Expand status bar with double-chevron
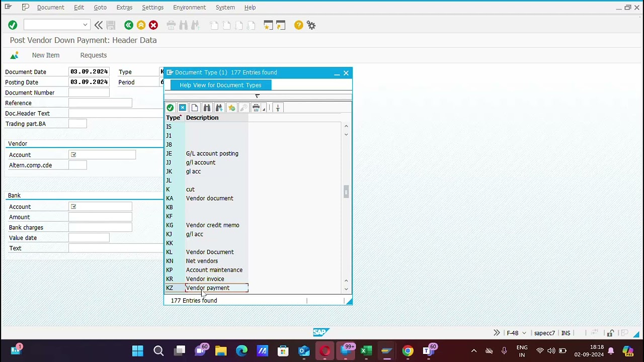 point(497,333)
